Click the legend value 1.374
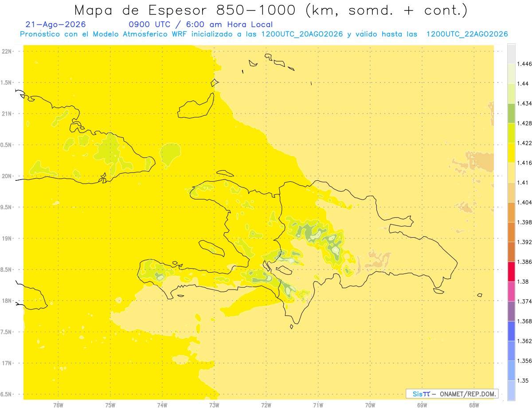The height and width of the screenshot is (411, 532). coord(524,301)
